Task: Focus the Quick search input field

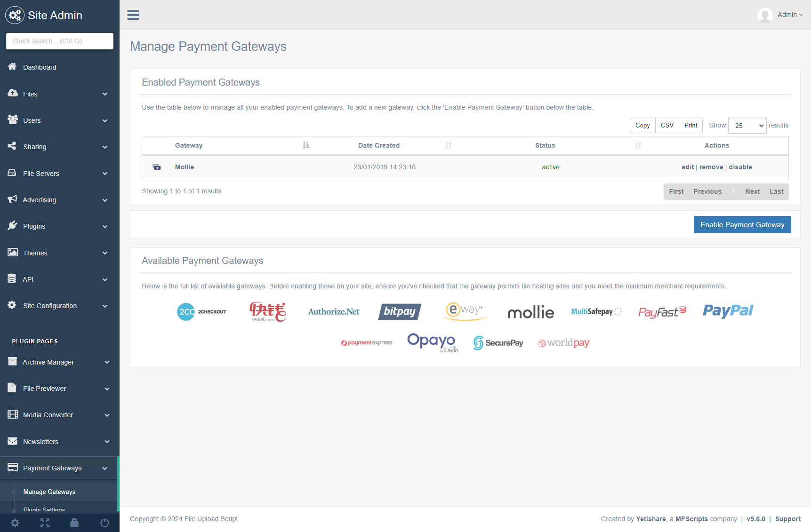Action: coord(60,41)
